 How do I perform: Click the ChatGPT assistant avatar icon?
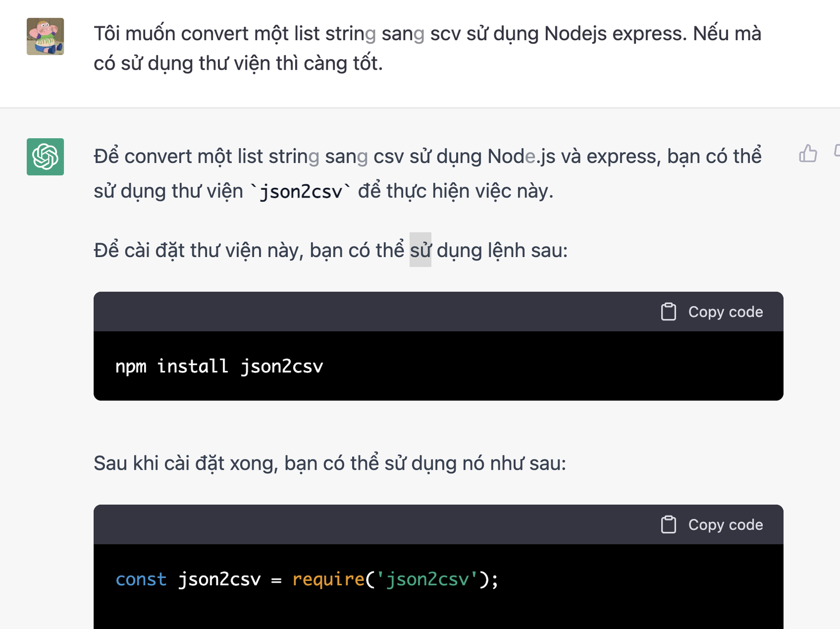point(45,157)
